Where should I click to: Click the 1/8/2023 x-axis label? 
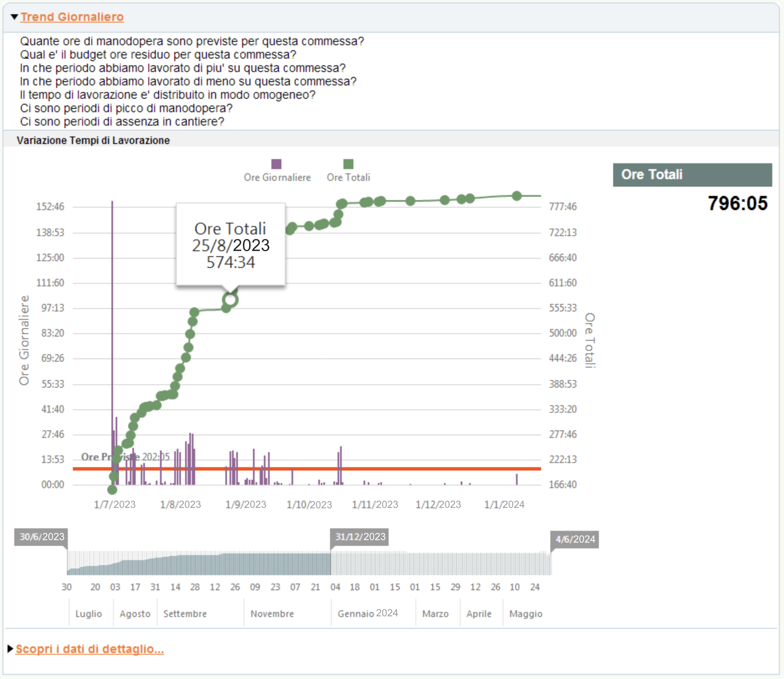pos(181,504)
